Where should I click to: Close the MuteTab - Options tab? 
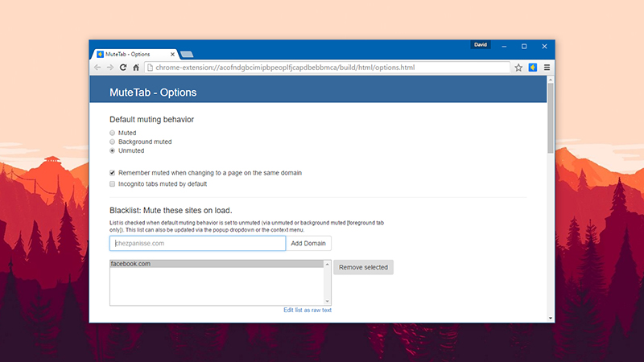click(x=172, y=54)
